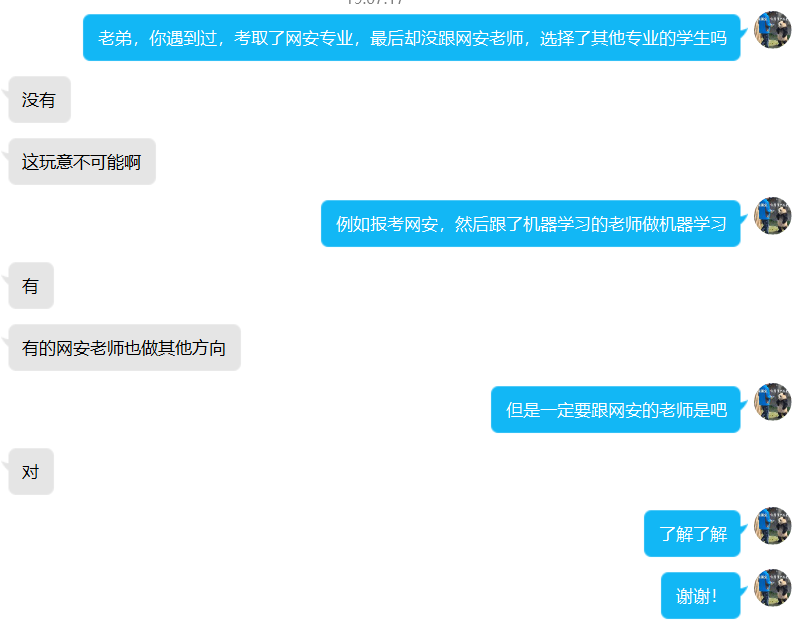Click avatar beside 谢谢! bubble
The height and width of the screenshot is (624, 794).
pos(772,588)
